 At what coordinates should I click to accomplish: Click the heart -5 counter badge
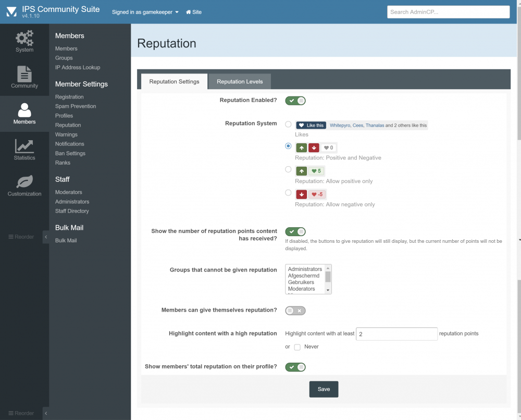pos(317,194)
